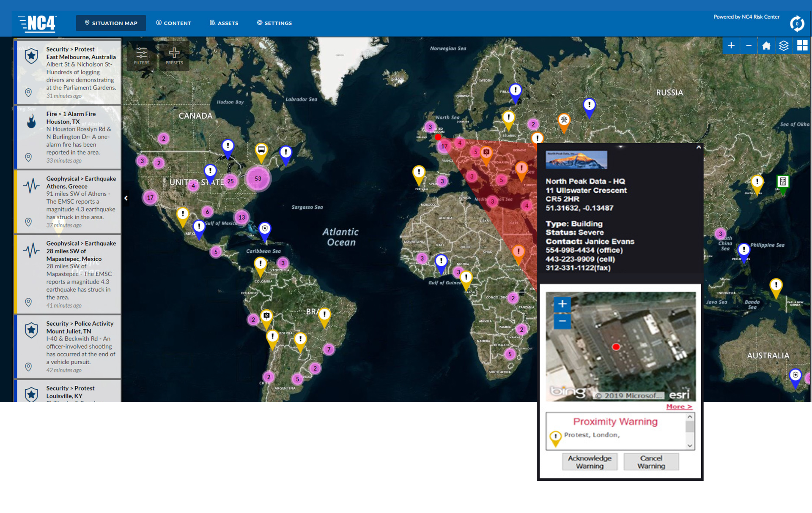This screenshot has height=513, width=812.
Task: Collapse the left event sidebar with the chevron
Action: [x=126, y=198]
